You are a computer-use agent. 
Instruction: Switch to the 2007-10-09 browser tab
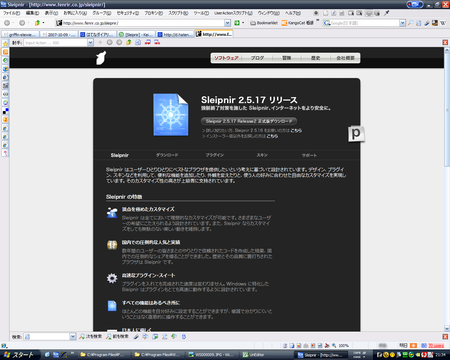[x=59, y=34]
